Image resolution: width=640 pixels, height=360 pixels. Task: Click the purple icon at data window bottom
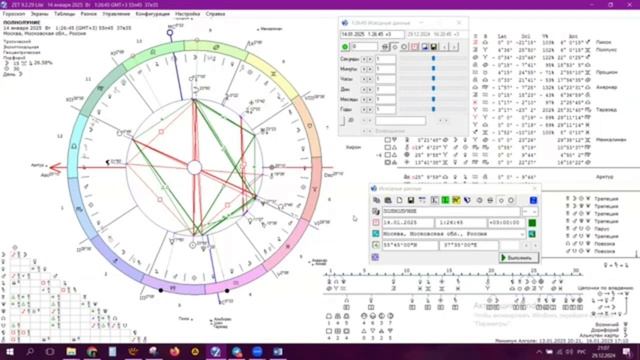point(375,257)
